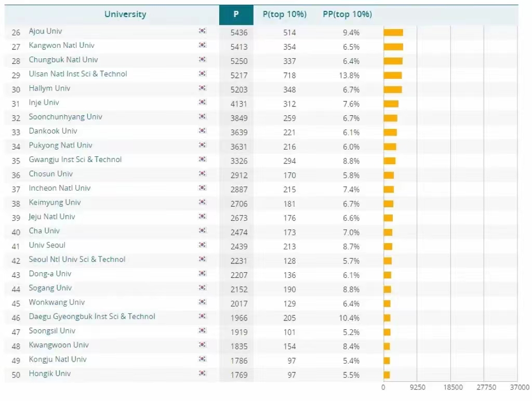Viewport: 532px width, 401px height.
Task: Select the Hongik Univ name
Action: (x=49, y=373)
